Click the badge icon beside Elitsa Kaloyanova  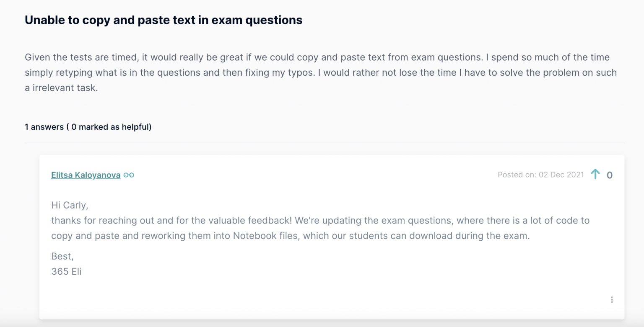[129, 175]
